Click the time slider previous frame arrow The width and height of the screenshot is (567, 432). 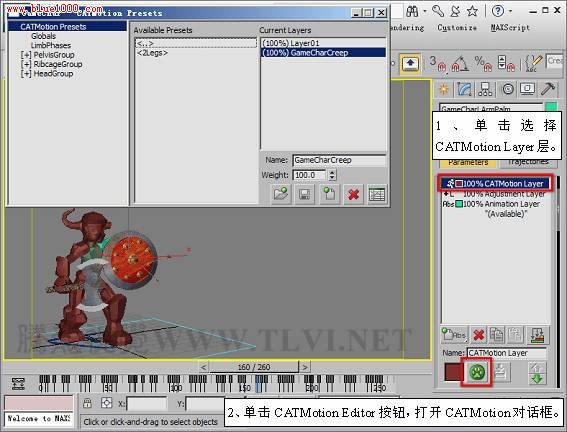[x=204, y=367]
